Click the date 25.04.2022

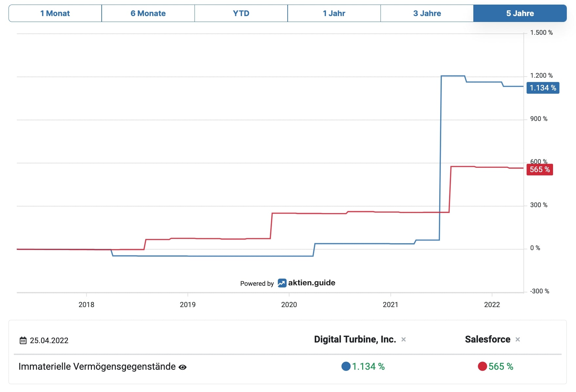(x=49, y=341)
